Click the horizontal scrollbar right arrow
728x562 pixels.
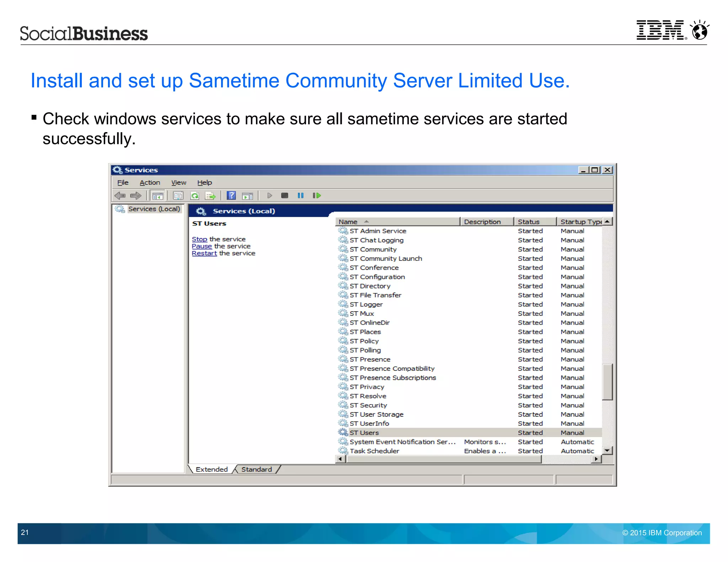click(x=596, y=459)
